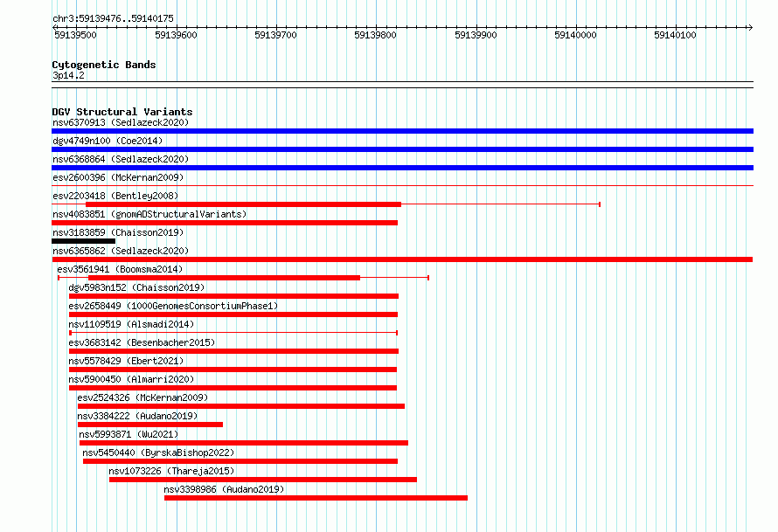
Task: Open the esv2203418 (Bentley2008) label
Action: coord(115,196)
